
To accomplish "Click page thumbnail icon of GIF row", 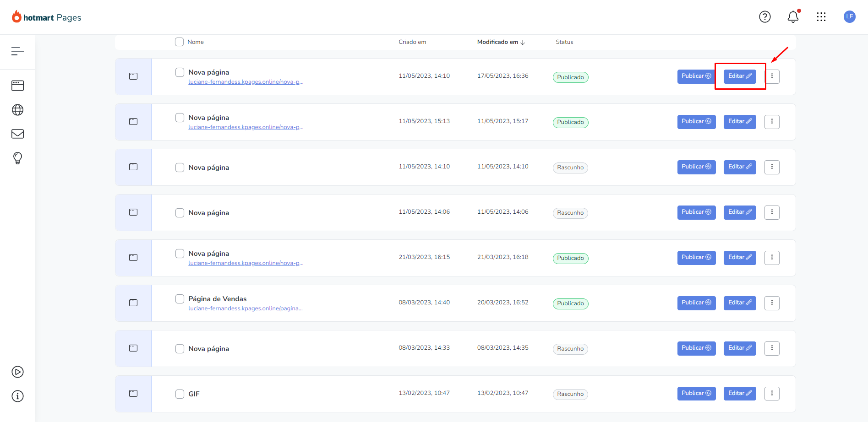I will [x=133, y=394].
